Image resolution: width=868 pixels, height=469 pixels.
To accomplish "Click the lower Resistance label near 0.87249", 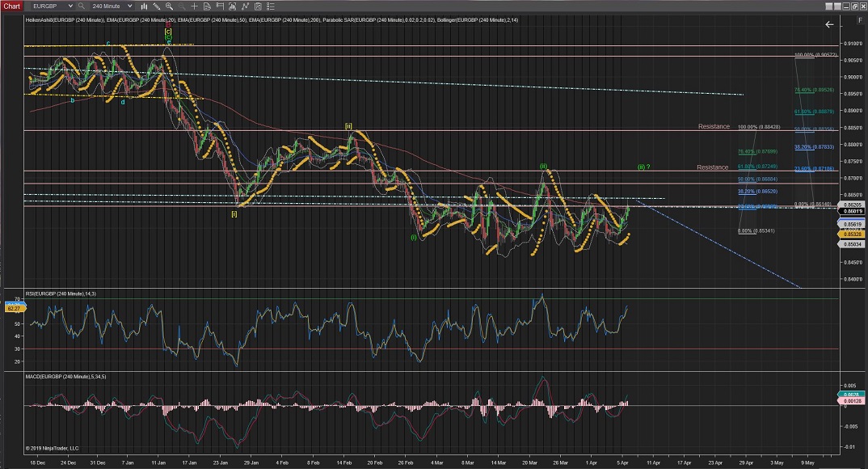I will pos(713,167).
